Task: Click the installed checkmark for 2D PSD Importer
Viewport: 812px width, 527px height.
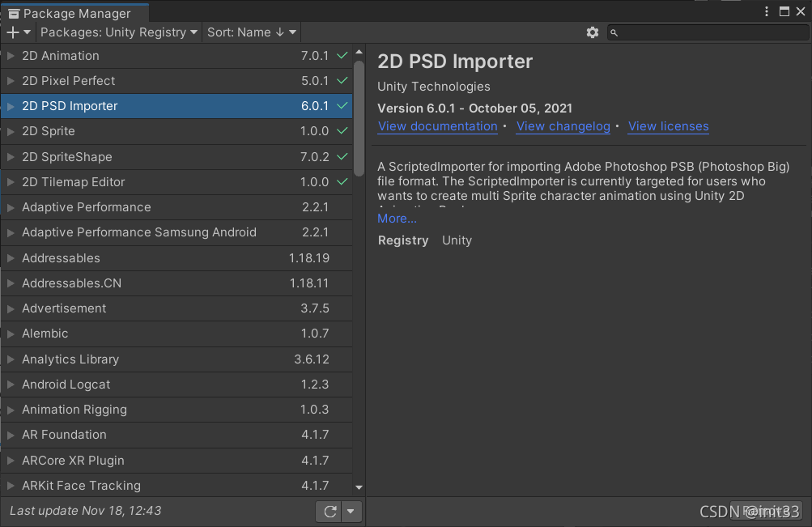Action: click(x=342, y=105)
